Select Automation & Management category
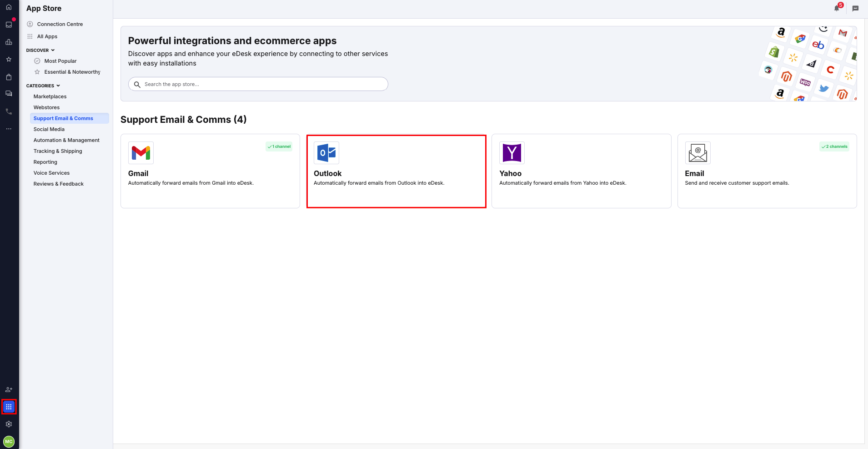 (x=66, y=140)
